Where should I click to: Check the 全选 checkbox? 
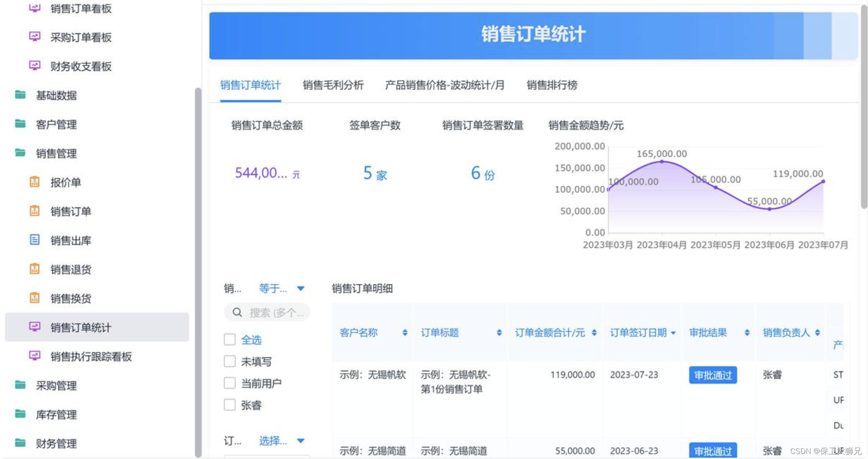(x=230, y=339)
